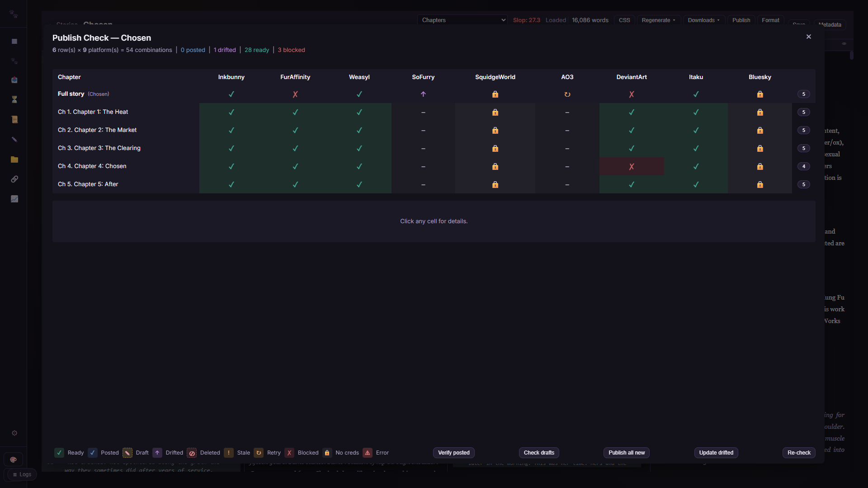Click the Itaku checkmark for Full story
This screenshot has height=488, width=868.
pyautogui.click(x=696, y=94)
